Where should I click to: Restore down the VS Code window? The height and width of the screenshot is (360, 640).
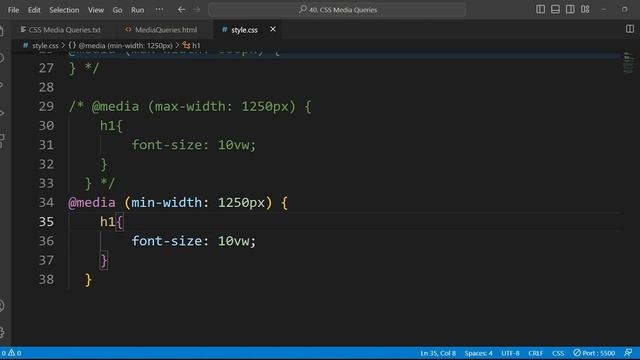tap(624, 9)
